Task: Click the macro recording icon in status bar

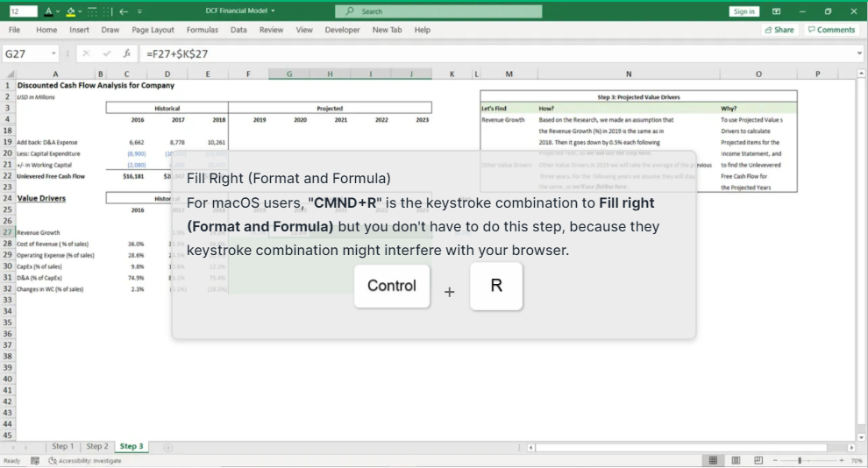Action: pyautogui.click(x=35, y=460)
